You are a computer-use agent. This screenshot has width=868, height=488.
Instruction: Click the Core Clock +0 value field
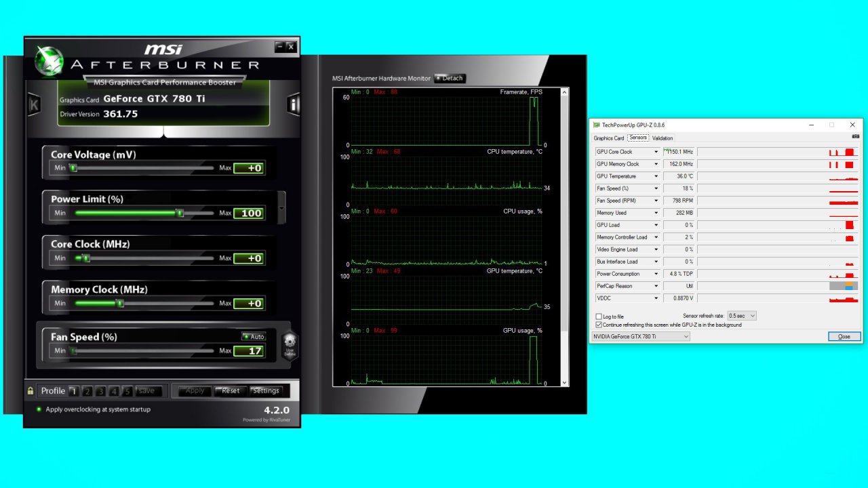tap(248, 258)
